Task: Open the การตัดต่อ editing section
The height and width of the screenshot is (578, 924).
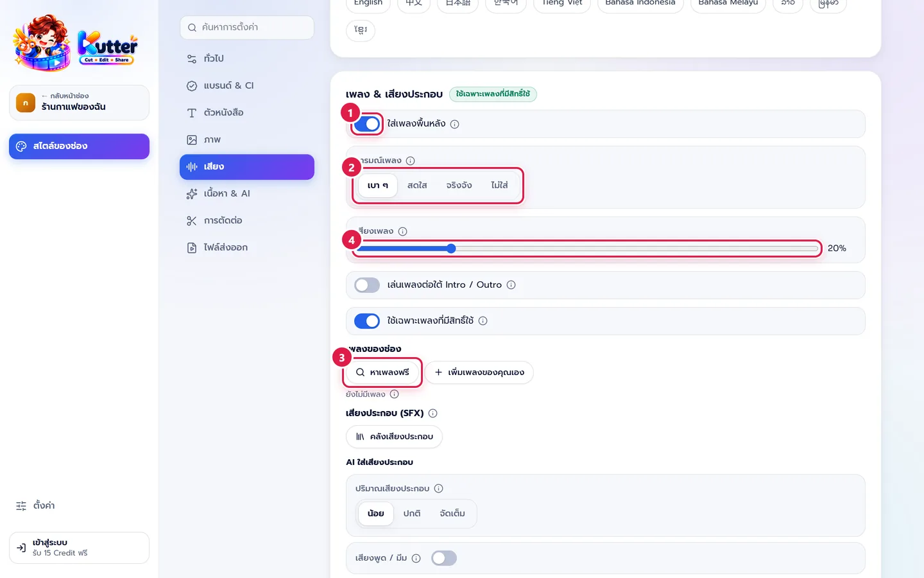Action: (x=246, y=220)
